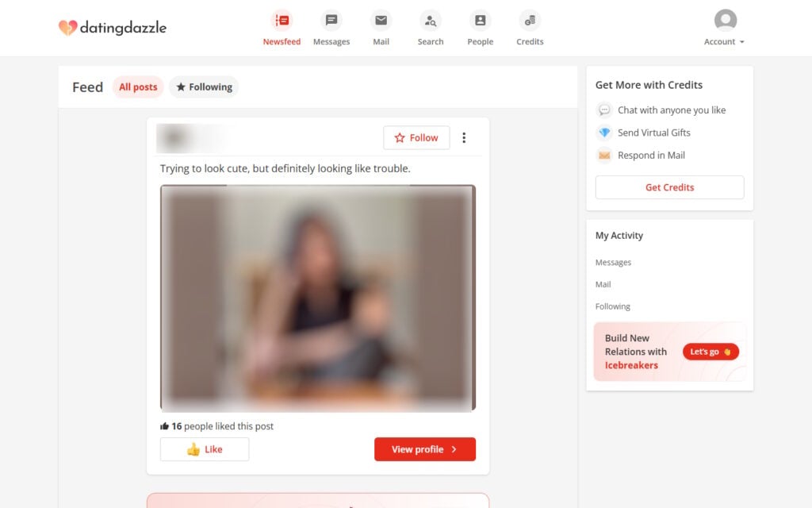Viewport: 812px width, 508px height.
Task: Open Following under My Activity
Action: [x=613, y=306]
